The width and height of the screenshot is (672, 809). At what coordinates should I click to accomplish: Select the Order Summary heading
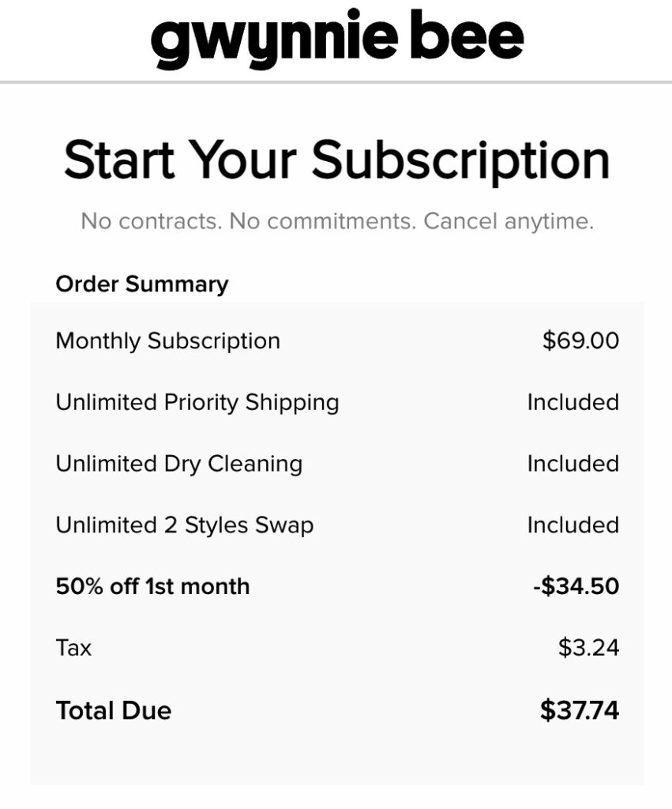tap(142, 284)
